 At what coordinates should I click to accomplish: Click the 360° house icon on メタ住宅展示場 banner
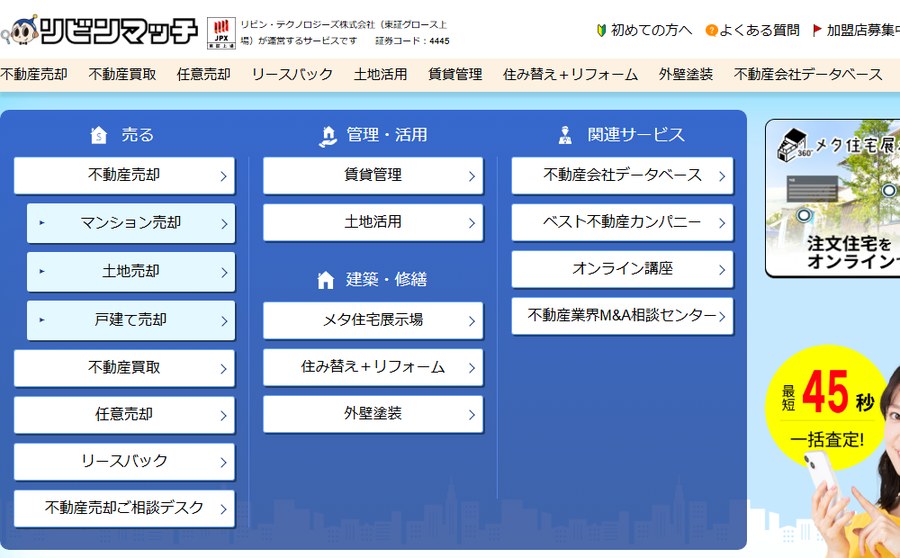(794, 145)
